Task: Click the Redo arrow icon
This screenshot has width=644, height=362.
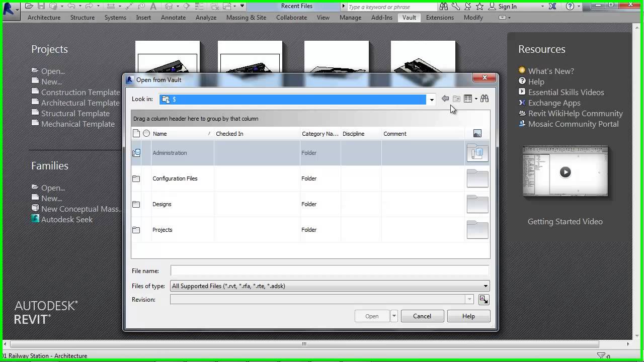Action: point(89,6)
